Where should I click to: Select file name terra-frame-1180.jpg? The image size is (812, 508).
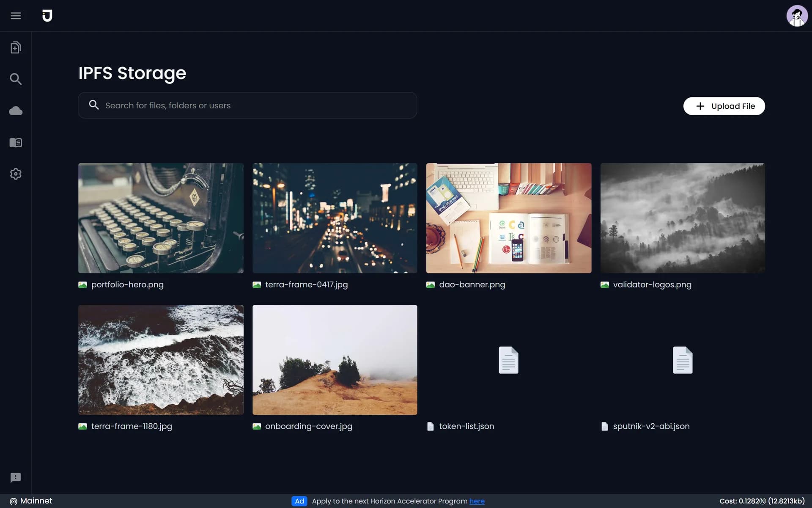(132, 426)
